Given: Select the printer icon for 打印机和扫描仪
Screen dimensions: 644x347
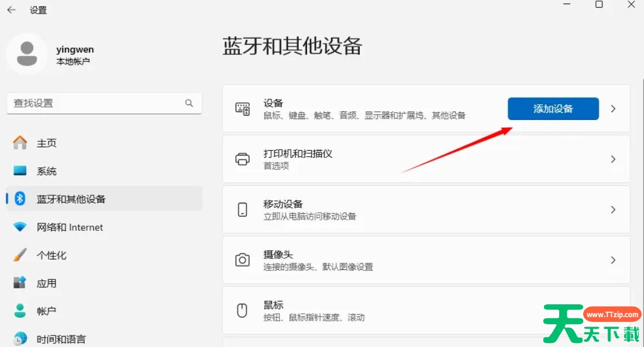Looking at the screenshot, I should click(242, 159).
